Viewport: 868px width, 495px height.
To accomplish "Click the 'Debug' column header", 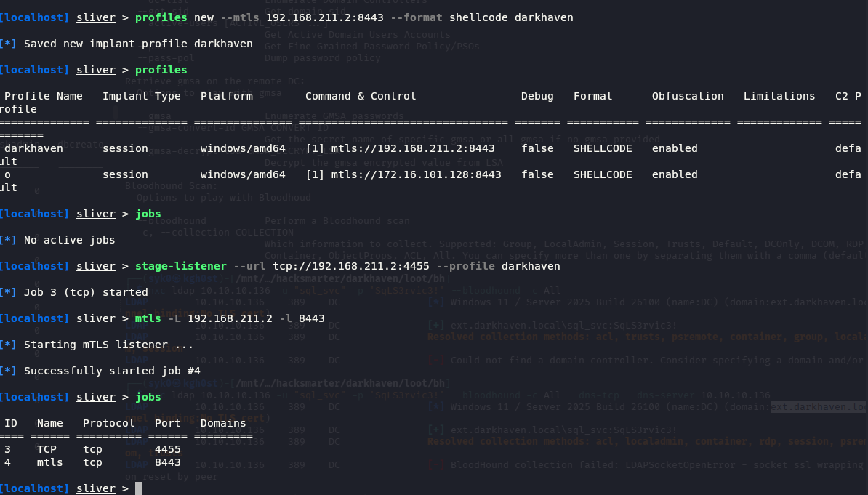I will click(537, 97).
